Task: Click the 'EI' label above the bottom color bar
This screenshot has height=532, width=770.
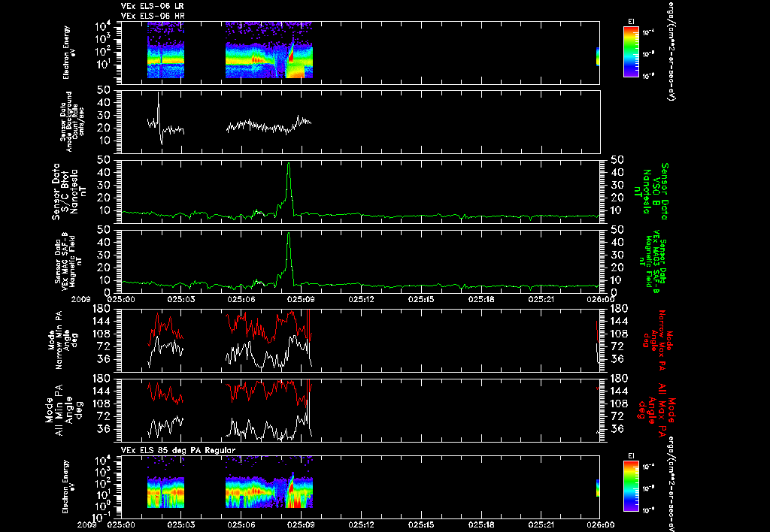Action: [631, 456]
